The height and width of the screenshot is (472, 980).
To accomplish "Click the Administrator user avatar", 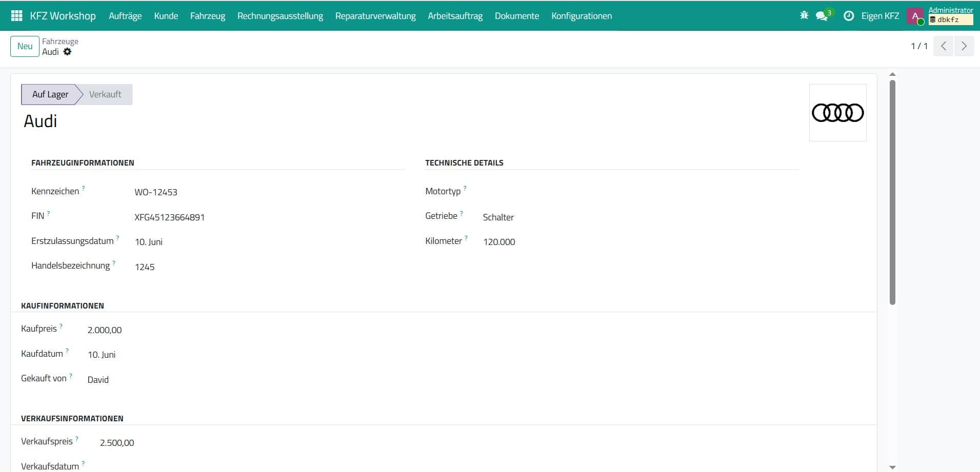I will point(915,16).
